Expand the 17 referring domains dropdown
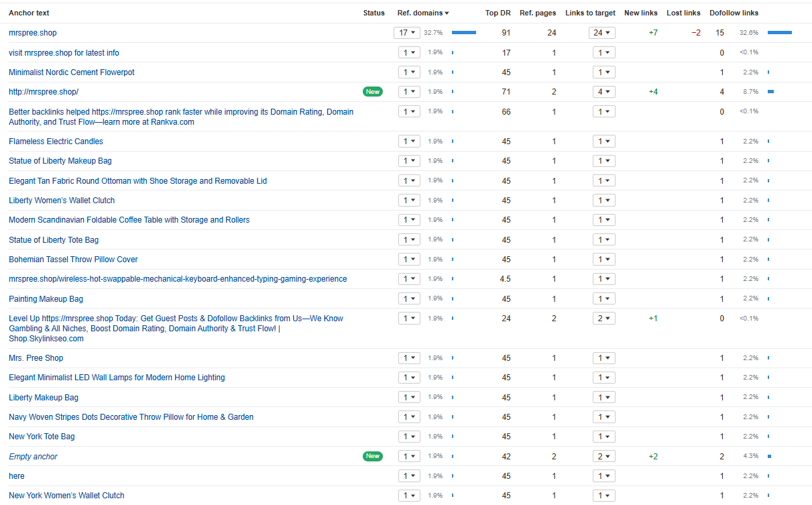Image resolution: width=812 pixels, height=505 pixels. tap(407, 33)
